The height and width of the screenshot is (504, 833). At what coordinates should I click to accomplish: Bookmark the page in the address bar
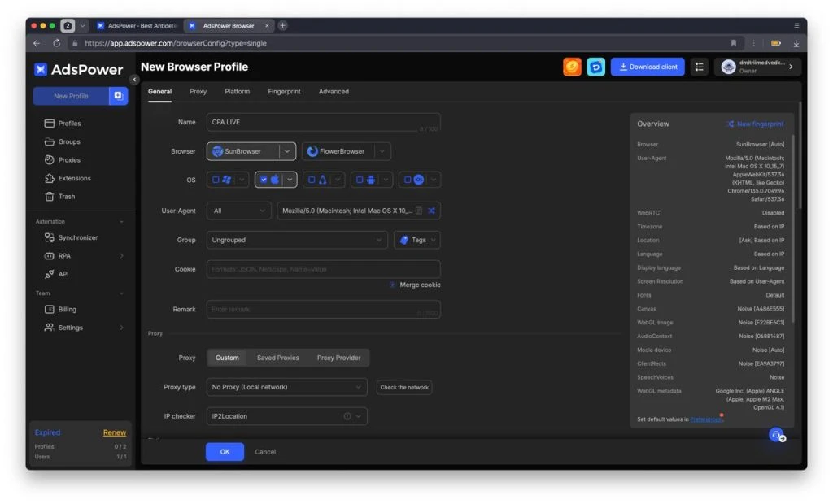pyautogui.click(x=734, y=43)
